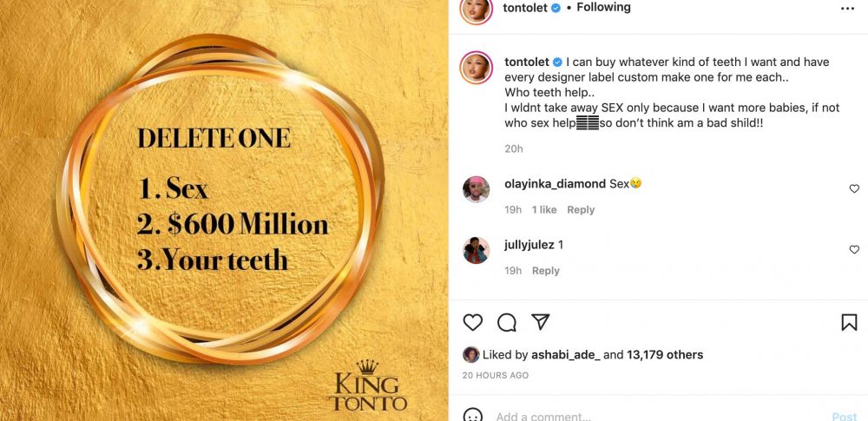
Task: Like jullyjulez's comment
Action: tap(854, 249)
